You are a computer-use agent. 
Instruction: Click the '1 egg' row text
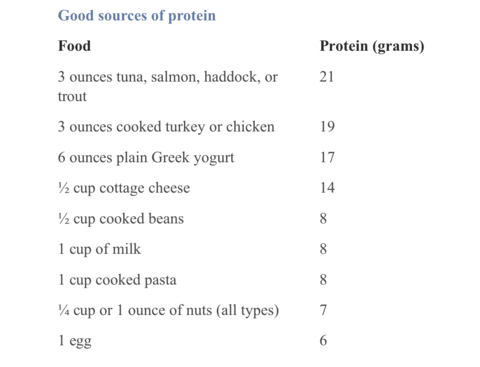coord(75,341)
